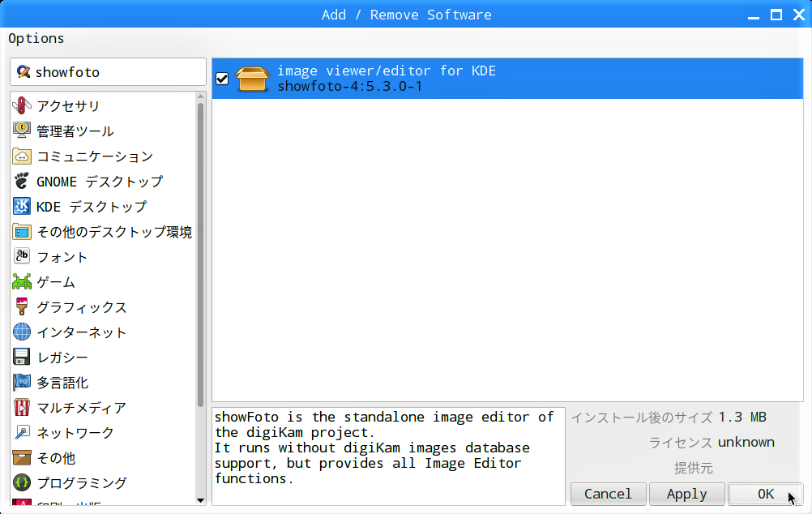The height and width of the screenshot is (514, 812).
Task: Click the GNOME デスクトップ label
Action: coord(100,182)
